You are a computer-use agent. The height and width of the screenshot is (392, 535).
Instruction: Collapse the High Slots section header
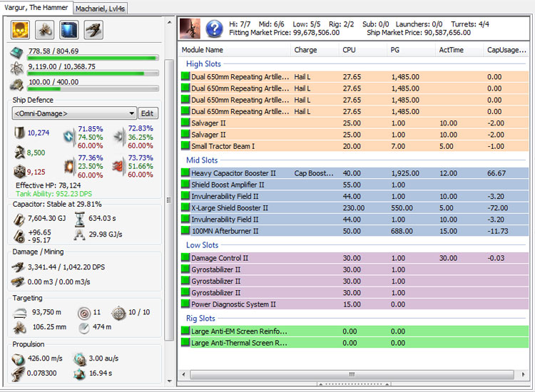pyautogui.click(x=203, y=63)
